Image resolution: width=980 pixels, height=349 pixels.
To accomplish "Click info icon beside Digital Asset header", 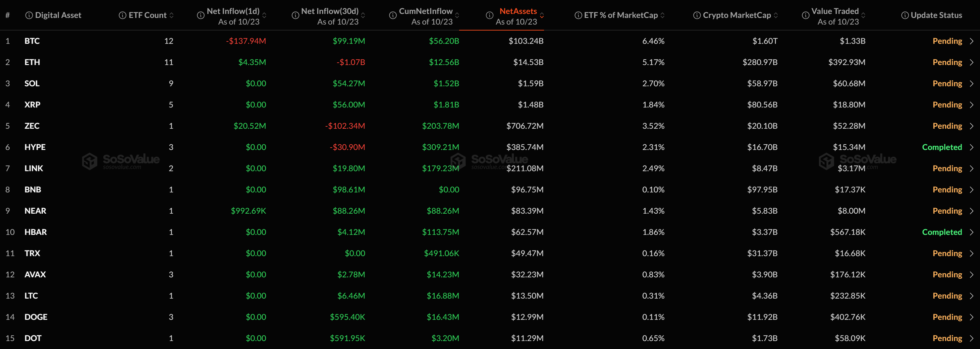I will point(29,15).
